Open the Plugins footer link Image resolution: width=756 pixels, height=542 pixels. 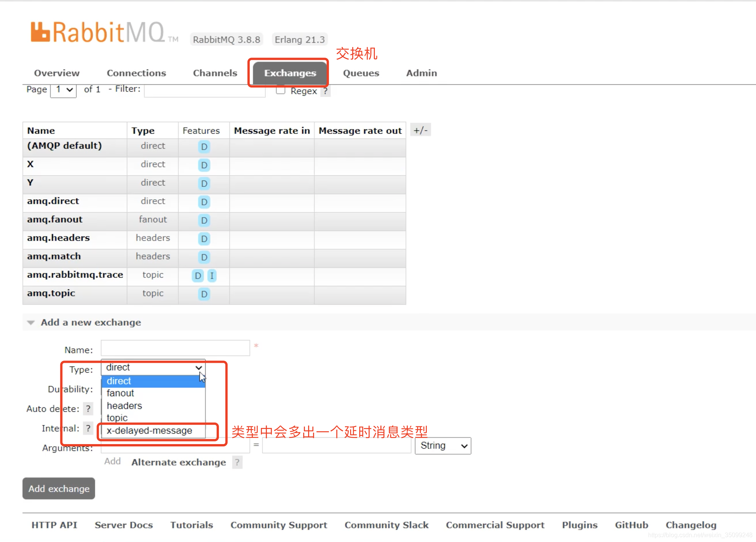point(580,525)
